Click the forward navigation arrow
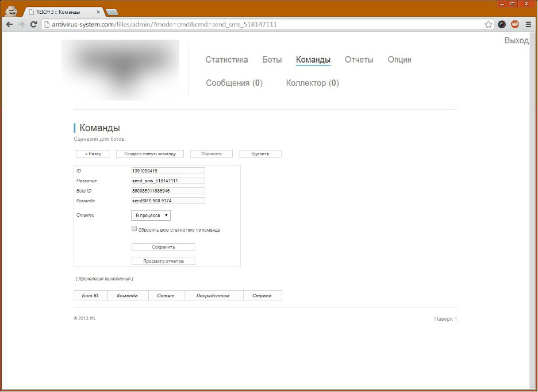The image size is (538, 392). 22,24
